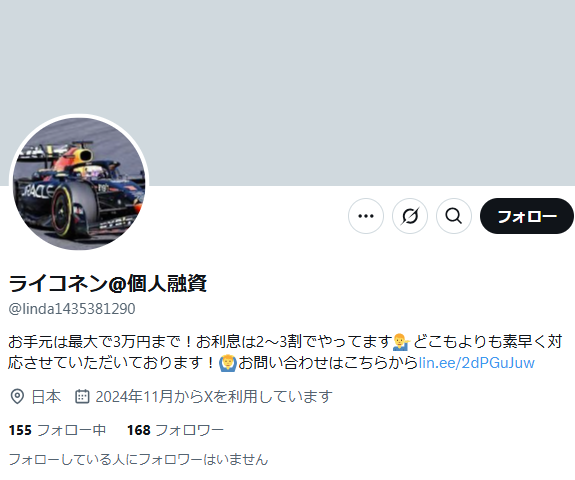
Task: Click the 155 フォロー中 following count
Action: pyautogui.click(x=57, y=430)
